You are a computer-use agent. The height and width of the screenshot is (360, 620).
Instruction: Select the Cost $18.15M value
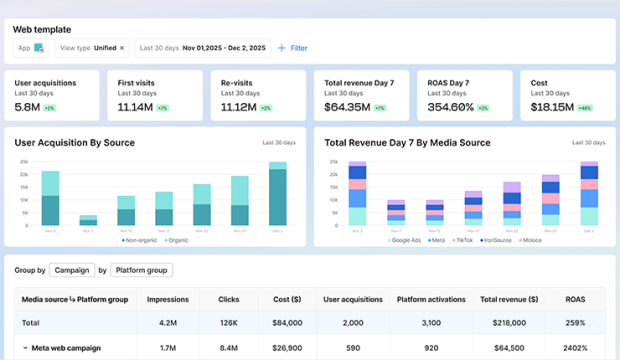[552, 107]
